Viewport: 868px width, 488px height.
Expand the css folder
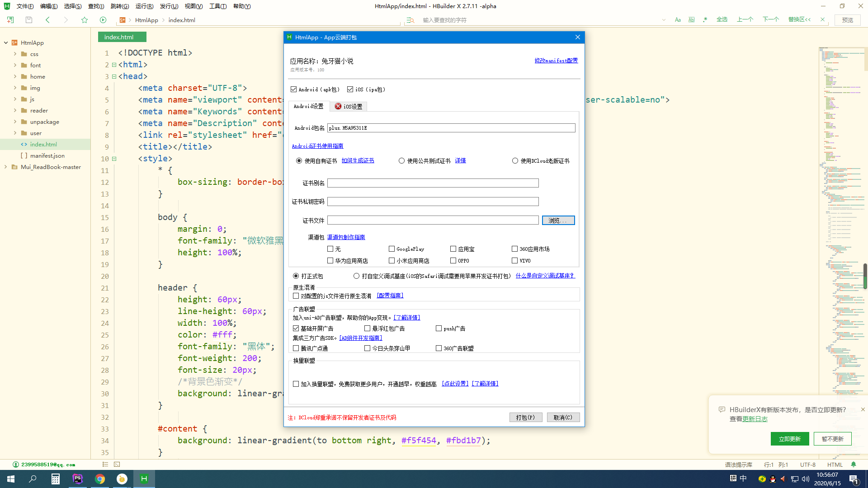(15, 54)
